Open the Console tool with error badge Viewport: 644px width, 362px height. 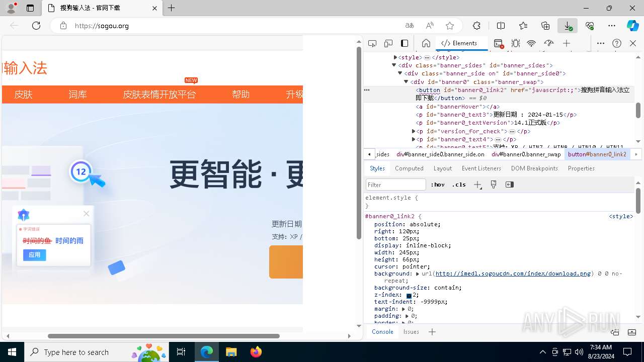point(498,43)
